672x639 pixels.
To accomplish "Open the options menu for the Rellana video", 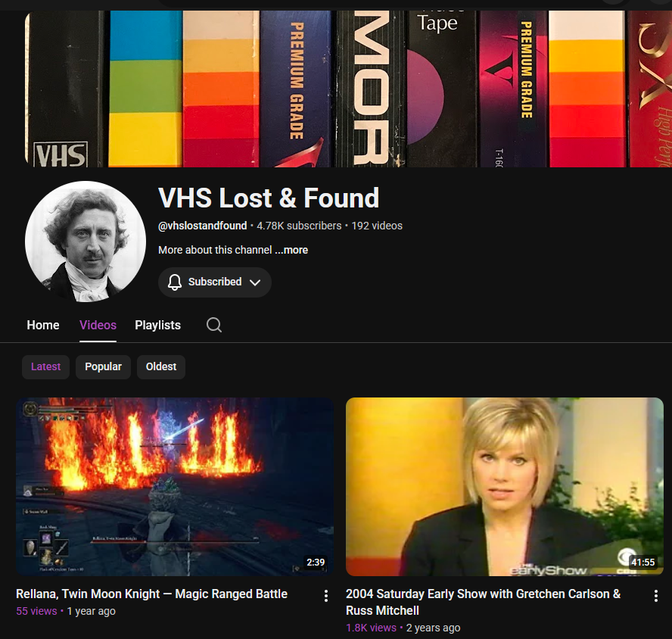I will coord(326,595).
